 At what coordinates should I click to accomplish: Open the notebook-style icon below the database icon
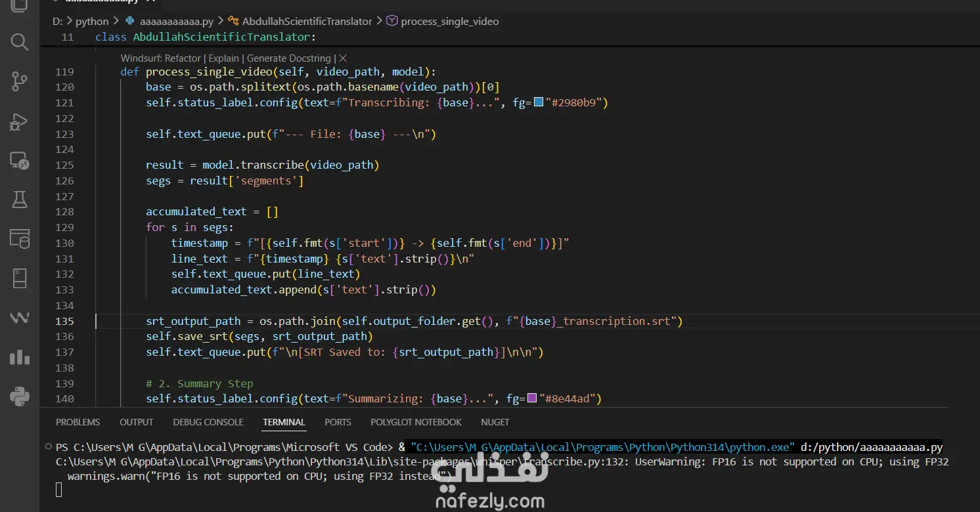[20, 278]
